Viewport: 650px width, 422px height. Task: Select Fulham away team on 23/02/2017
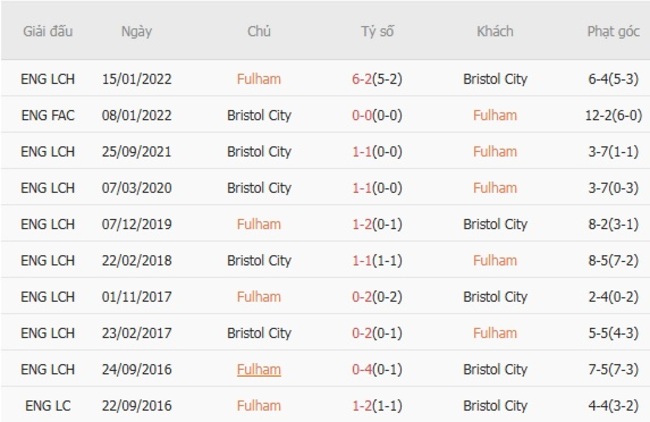point(495,333)
